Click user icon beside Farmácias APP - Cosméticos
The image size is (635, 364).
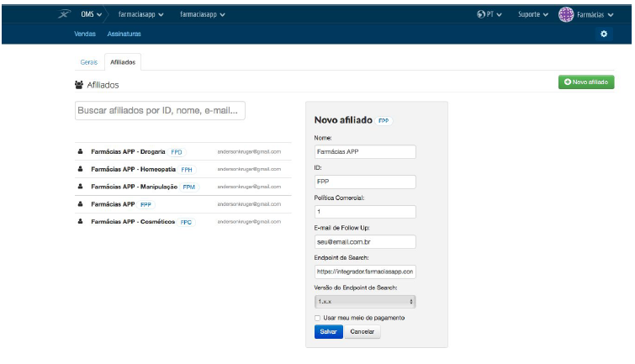coord(81,221)
